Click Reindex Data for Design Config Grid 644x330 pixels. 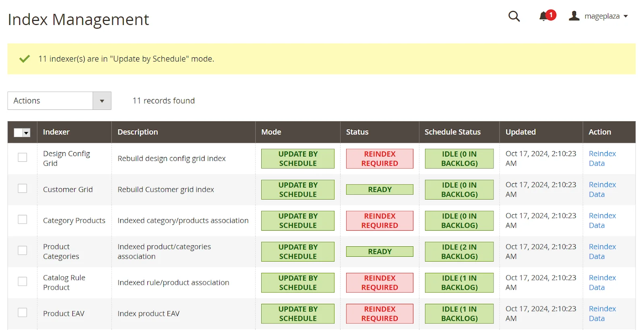pyautogui.click(x=602, y=159)
